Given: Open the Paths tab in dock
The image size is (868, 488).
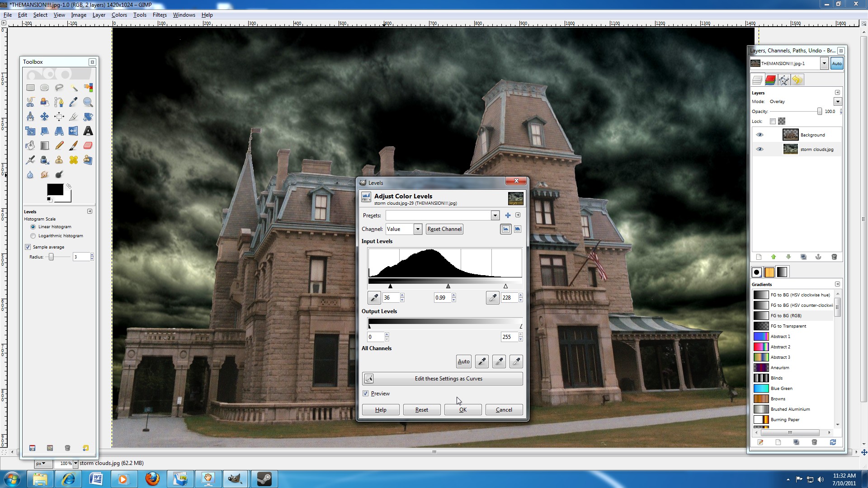Looking at the screenshot, I should coord(783,80).
